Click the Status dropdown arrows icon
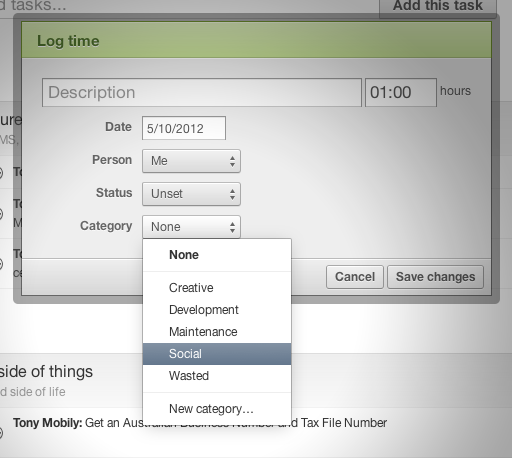Screen dimensions: 512x458 point(232,194)
